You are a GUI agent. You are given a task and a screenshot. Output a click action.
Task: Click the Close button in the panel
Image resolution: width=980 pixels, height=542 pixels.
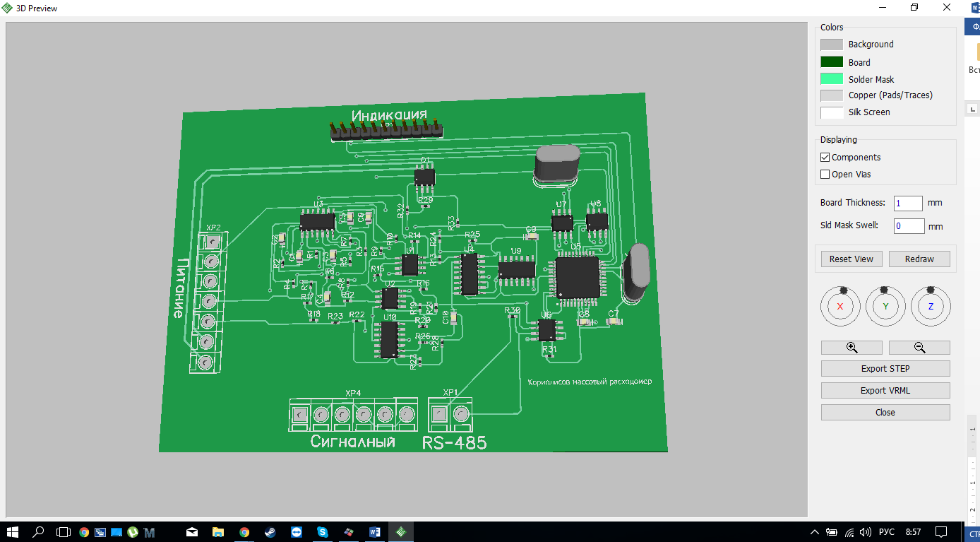click(x=885, y=412)
